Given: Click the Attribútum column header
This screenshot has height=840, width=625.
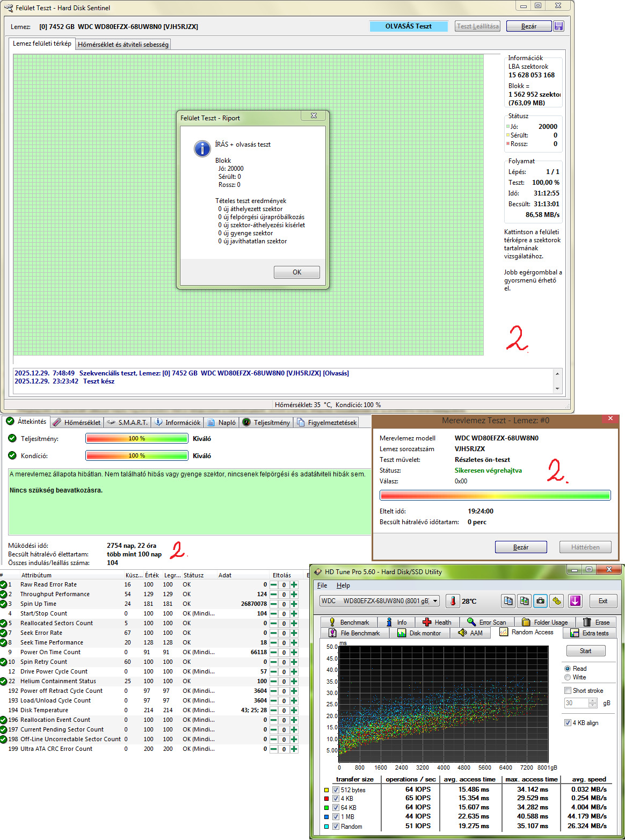Looking at the screenshot, I should tap(37, 575).
